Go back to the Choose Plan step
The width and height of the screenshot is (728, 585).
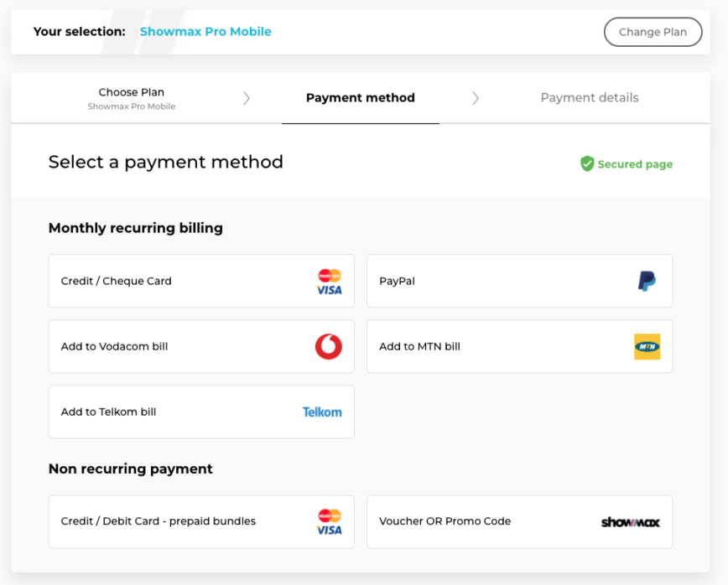point(132,98)
